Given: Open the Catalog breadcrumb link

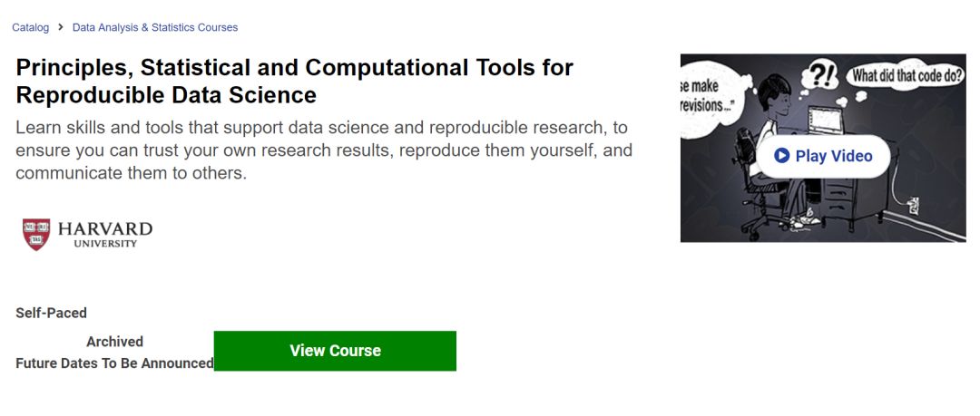Looking at the screenshot, I should point(30,27).
